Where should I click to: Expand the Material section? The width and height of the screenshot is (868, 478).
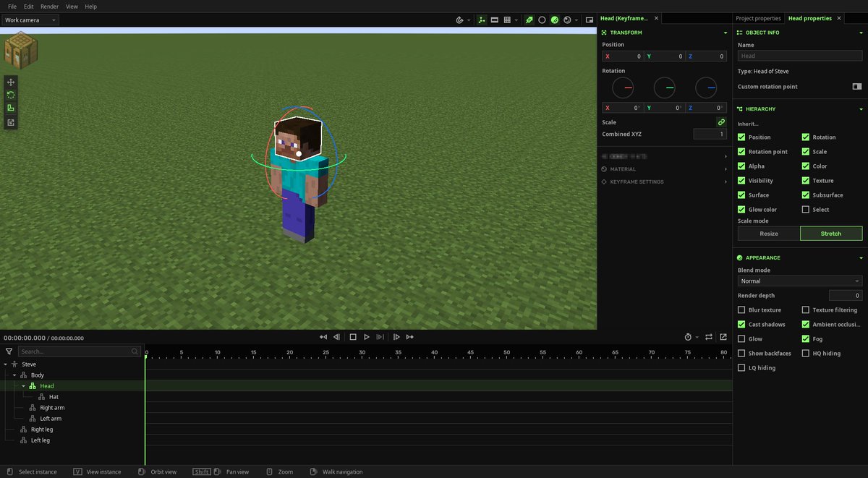726,169
